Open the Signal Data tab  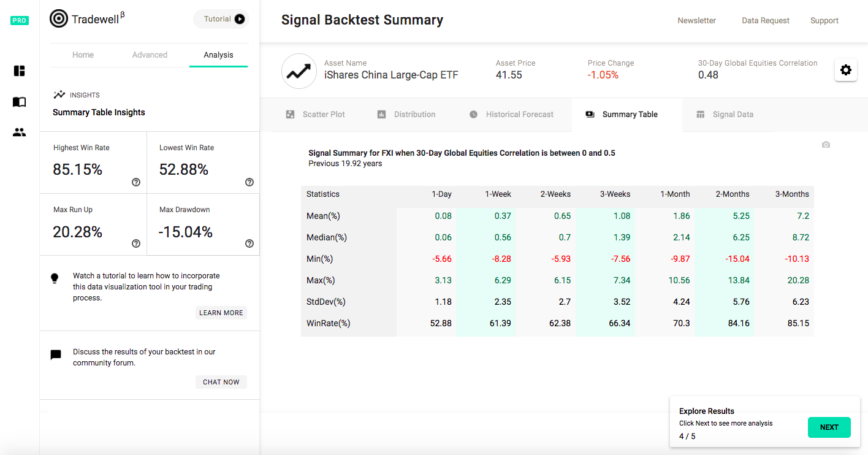pyautogui.click(x=725, y=115)
